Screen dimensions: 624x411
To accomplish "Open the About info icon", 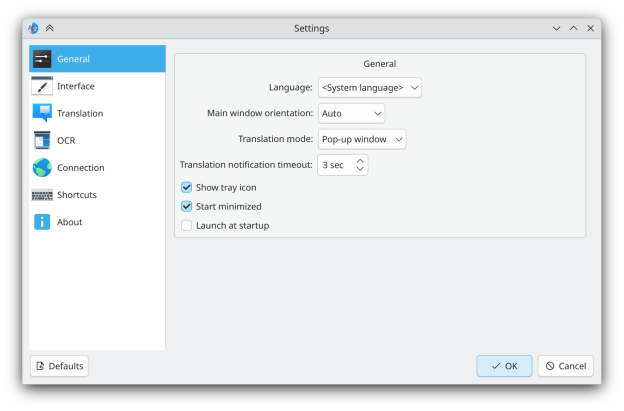I will pos(42,222).
